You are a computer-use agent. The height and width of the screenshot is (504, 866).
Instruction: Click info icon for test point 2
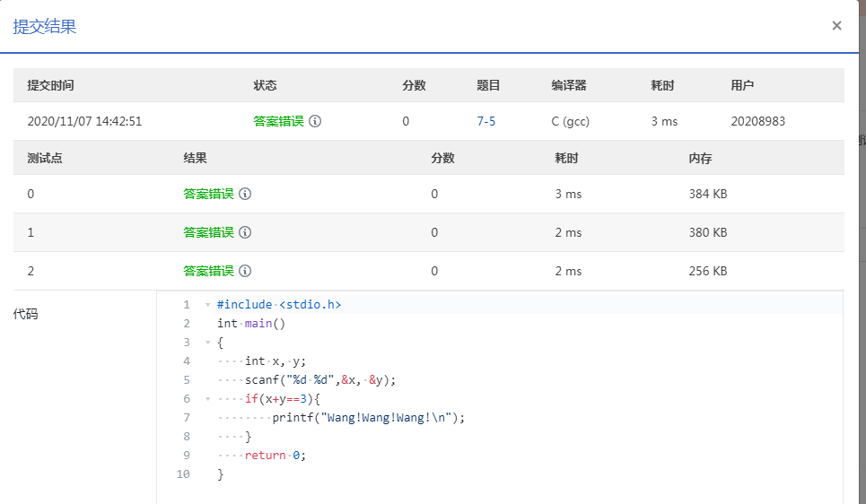tap(245, 271)
